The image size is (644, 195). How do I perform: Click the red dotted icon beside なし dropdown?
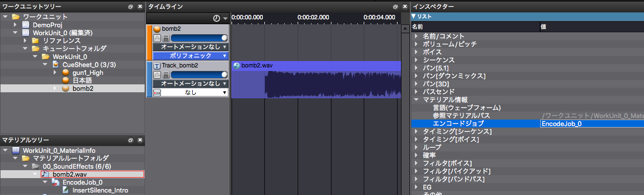[x=157, y=92]
